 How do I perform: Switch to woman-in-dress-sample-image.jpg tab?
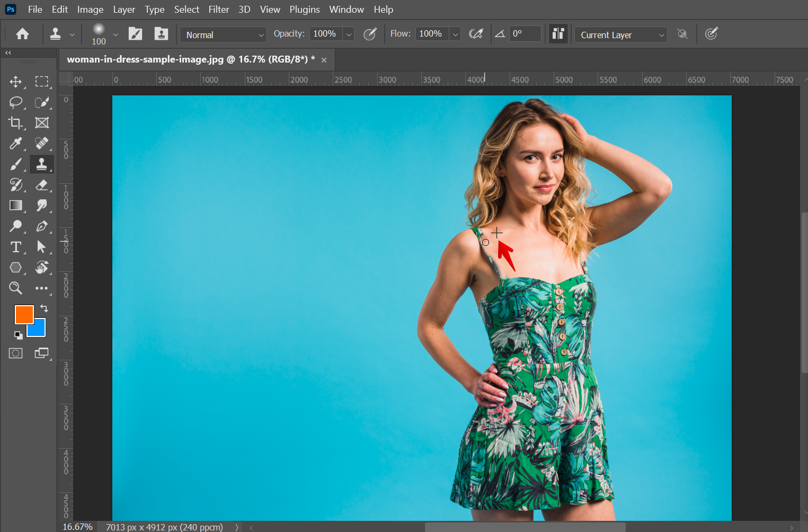[x=190, y=59]
